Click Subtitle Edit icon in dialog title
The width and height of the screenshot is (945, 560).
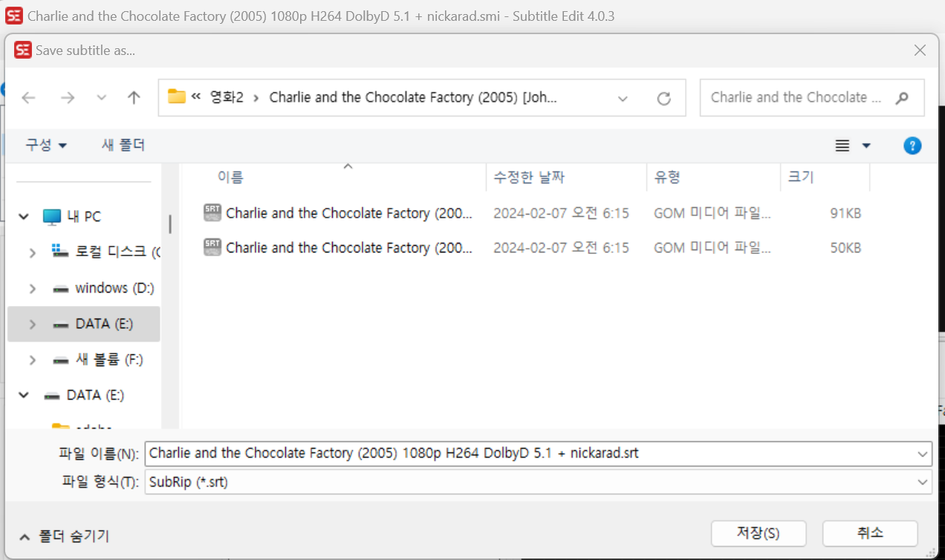pos(22,51)
